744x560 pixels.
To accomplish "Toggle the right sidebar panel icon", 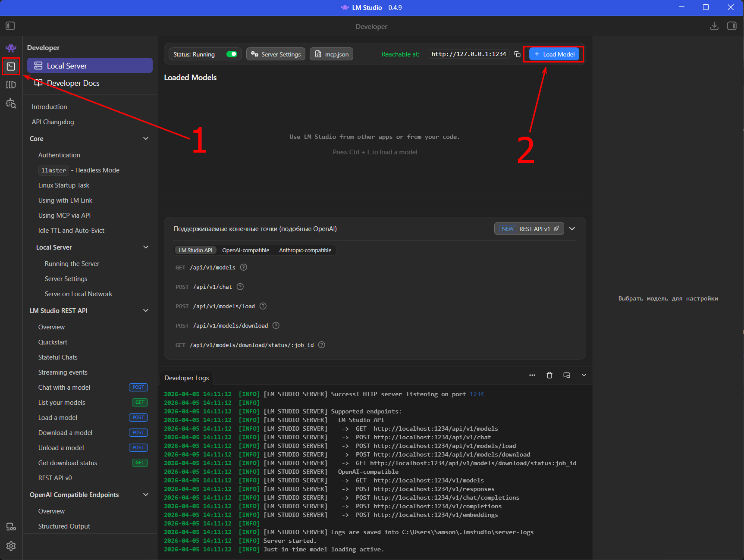I will pyautogui.click(x=732, y=26).
